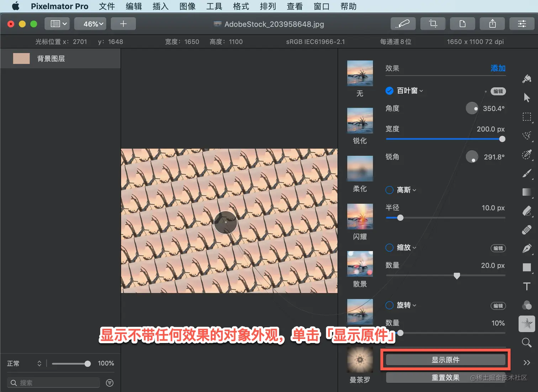Viewport: 538px width, 392px height.
Task: Click the 宽度 slider handle
Action: (502, 139)
